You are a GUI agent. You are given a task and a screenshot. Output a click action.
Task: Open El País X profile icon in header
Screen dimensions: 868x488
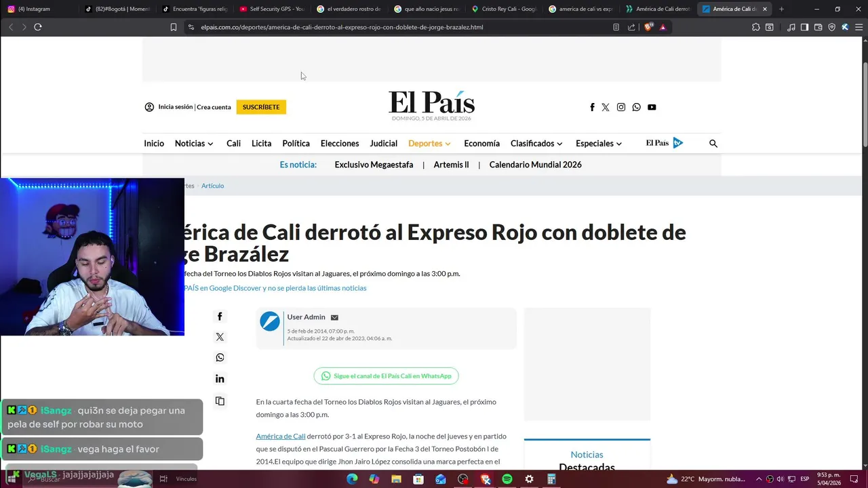(x=606, y=107)
